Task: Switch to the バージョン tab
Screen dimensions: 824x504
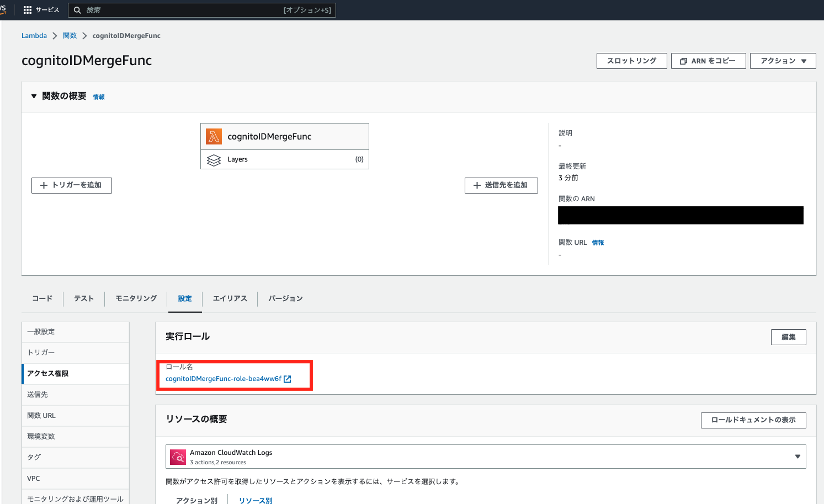Action: click(285, 298)
